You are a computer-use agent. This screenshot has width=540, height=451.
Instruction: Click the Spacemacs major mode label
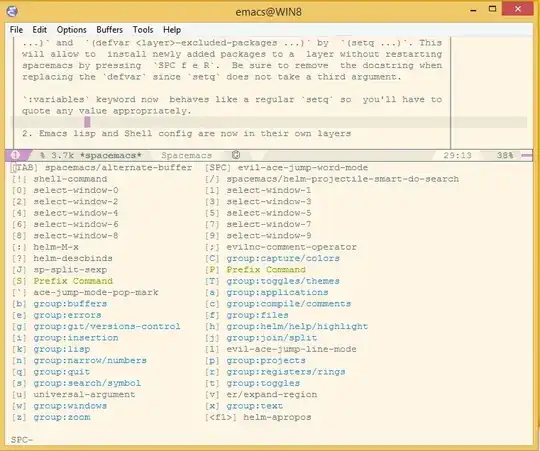186,156
